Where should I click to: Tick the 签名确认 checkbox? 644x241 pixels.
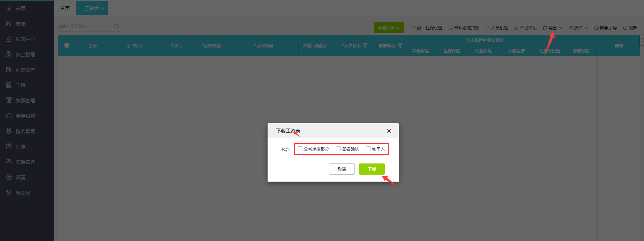(x=338, y=149)
